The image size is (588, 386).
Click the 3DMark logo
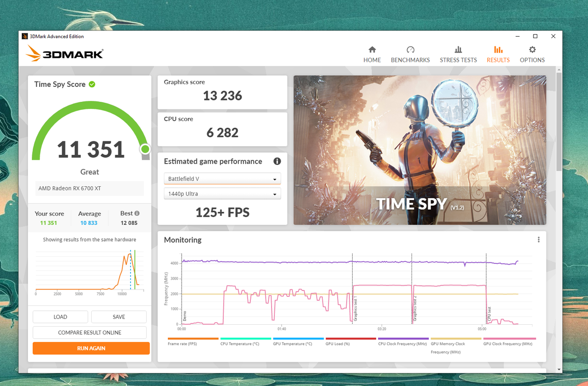pyautogui.click(x=65, y=53)
